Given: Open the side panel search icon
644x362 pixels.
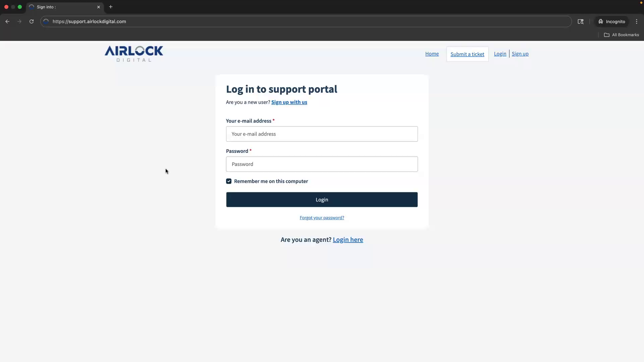Looking at the screenshot, I should click(580, 21).
